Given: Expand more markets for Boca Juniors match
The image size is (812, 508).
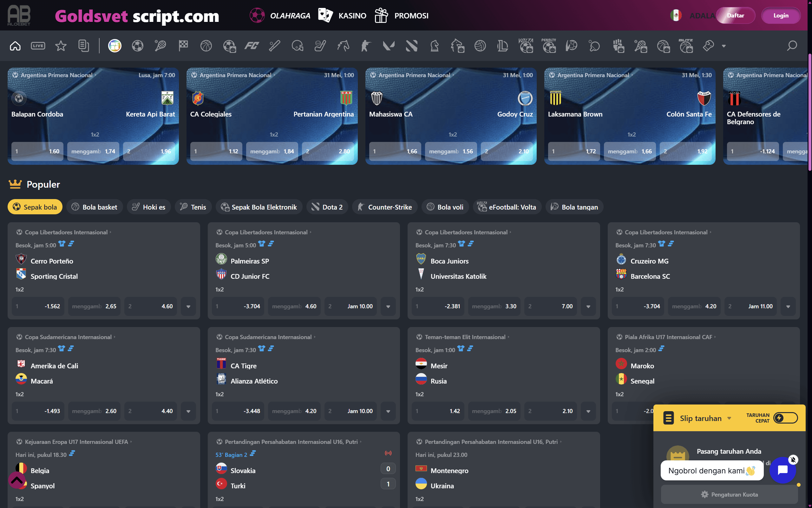Looking at the screenshot, I should tap(588, 306).
